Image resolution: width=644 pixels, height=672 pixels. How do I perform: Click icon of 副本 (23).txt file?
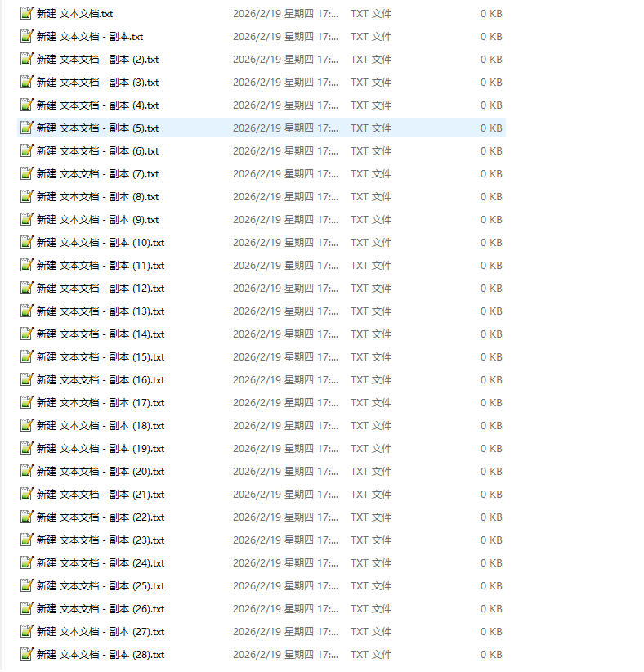pyautogui.click(x=27, y=540)
